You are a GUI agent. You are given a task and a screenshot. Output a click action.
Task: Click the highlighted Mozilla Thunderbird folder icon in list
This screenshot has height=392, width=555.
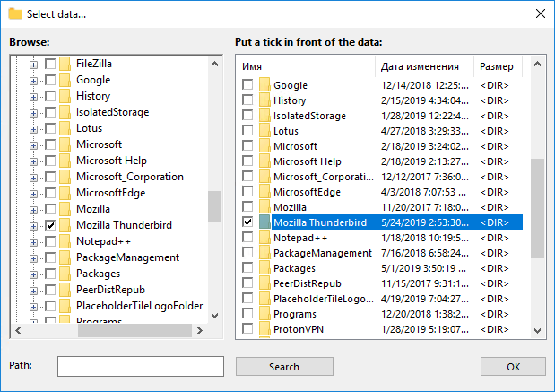click(x=264, y=222)
